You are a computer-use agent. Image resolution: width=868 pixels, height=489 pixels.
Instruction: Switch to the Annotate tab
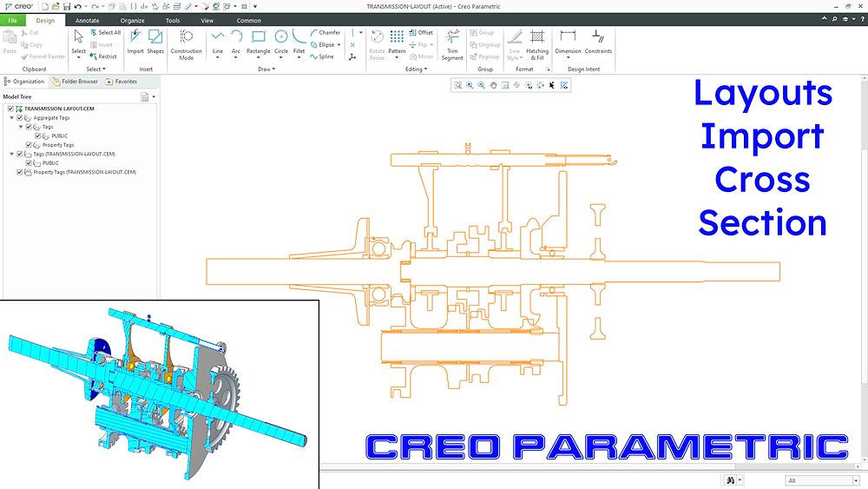[87, 21]
